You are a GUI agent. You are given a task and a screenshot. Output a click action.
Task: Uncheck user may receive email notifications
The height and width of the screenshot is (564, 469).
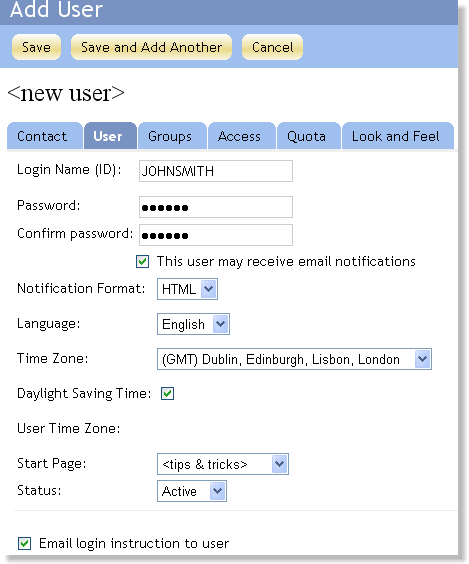[x=142, y=261]
